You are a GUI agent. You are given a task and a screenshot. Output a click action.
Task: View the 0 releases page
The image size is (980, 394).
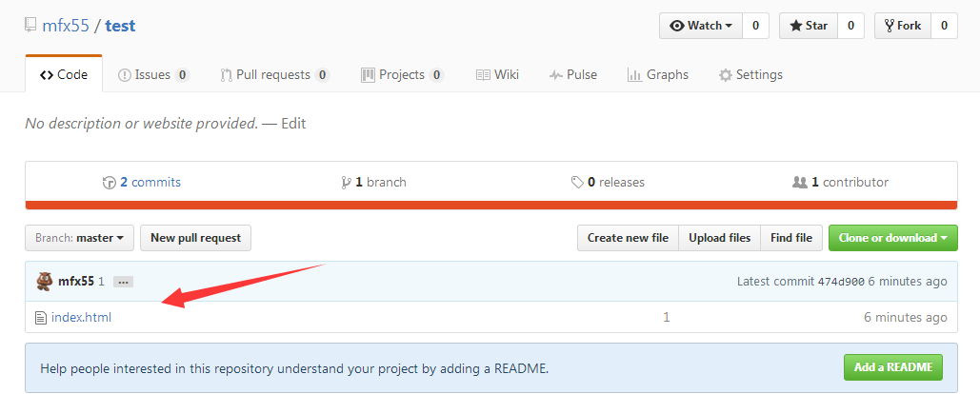608,183
